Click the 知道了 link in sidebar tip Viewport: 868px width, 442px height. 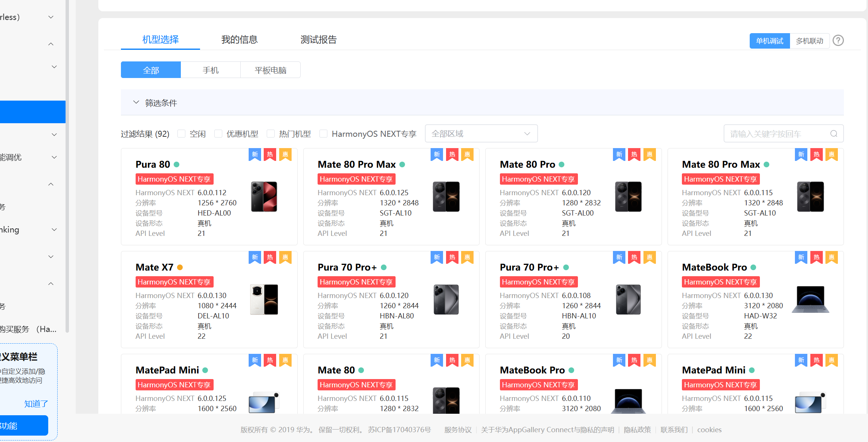(x=36, y=404)
